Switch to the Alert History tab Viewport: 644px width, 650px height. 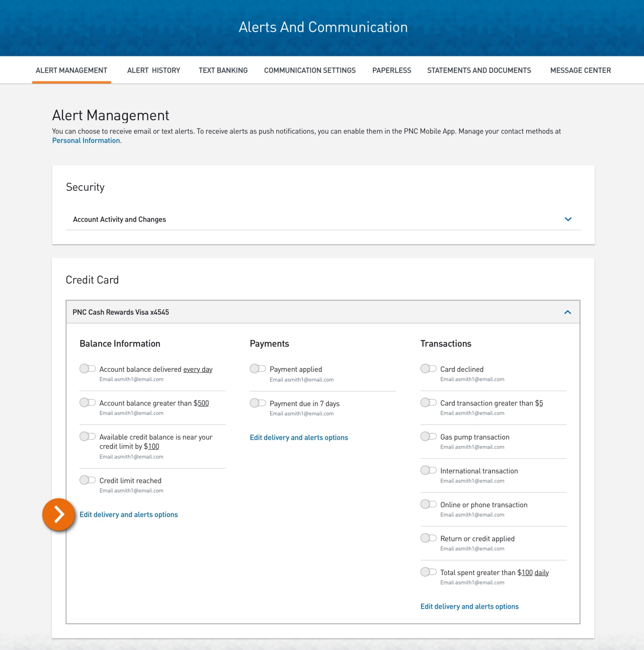(153, 70)
